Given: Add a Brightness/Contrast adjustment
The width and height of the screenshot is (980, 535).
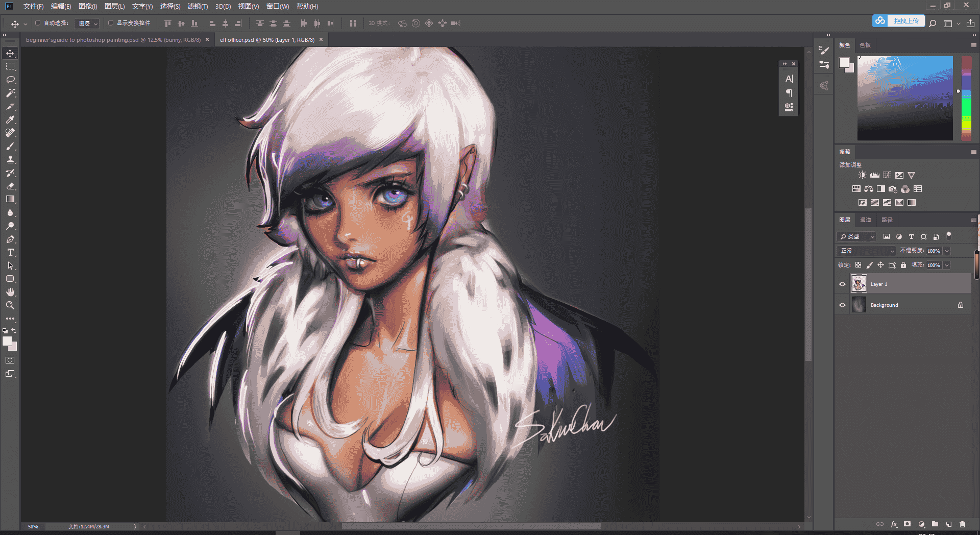Looking at the screenshot, I should pyautogui.click(x=862, y=175).
